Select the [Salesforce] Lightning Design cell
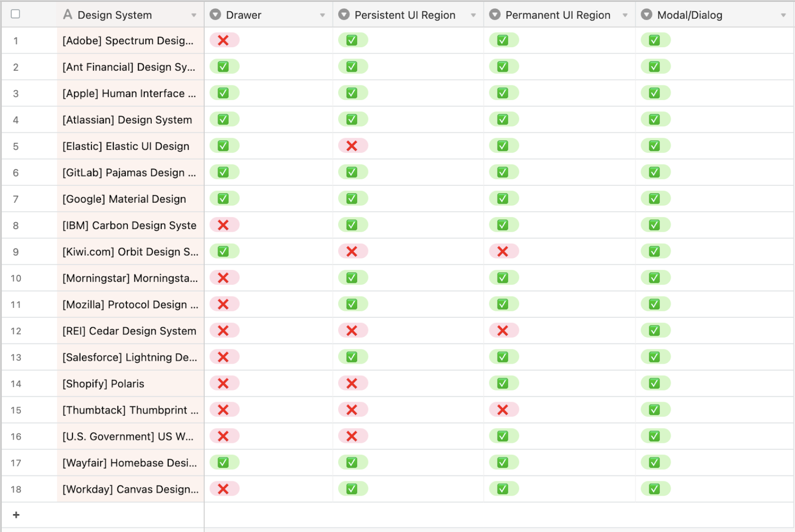Screen dimensions: 795x532 pos(131,357)
